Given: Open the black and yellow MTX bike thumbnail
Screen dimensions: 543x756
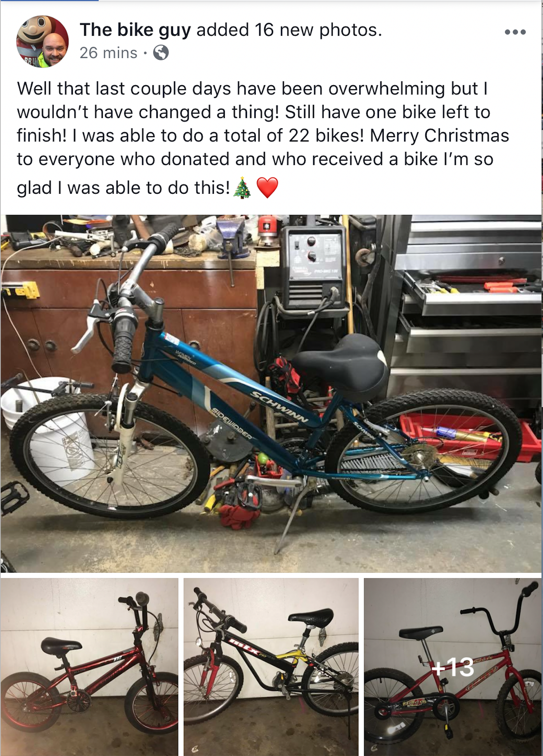Looking at the screenshot, I should click(271, 667).
